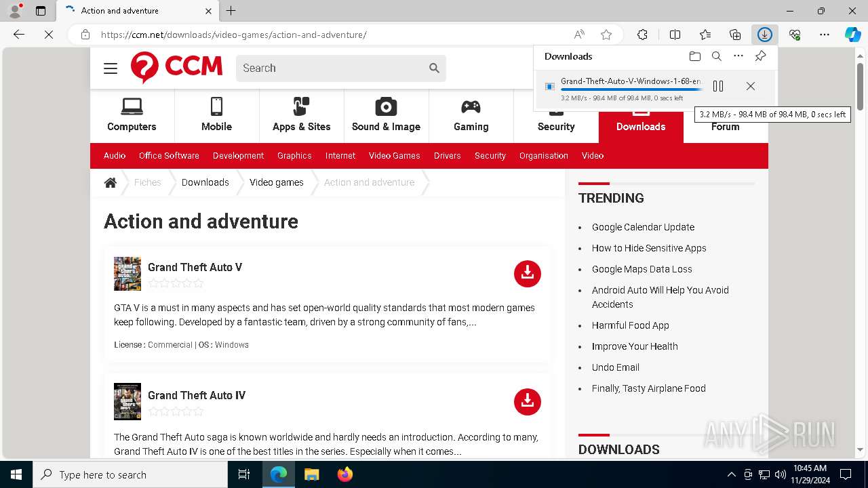Open the Computers category
This screenshot has width=868, height=488.
point(132,115)
